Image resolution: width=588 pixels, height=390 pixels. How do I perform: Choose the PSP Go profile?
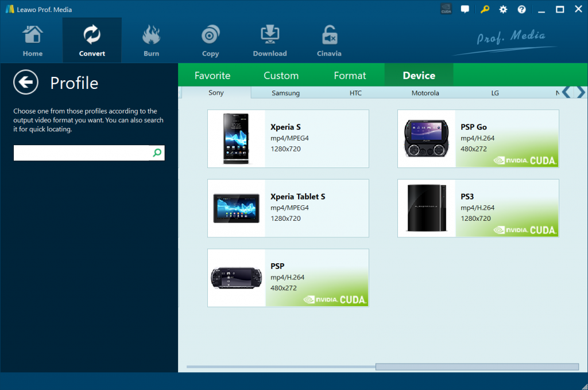click(478, 139)
